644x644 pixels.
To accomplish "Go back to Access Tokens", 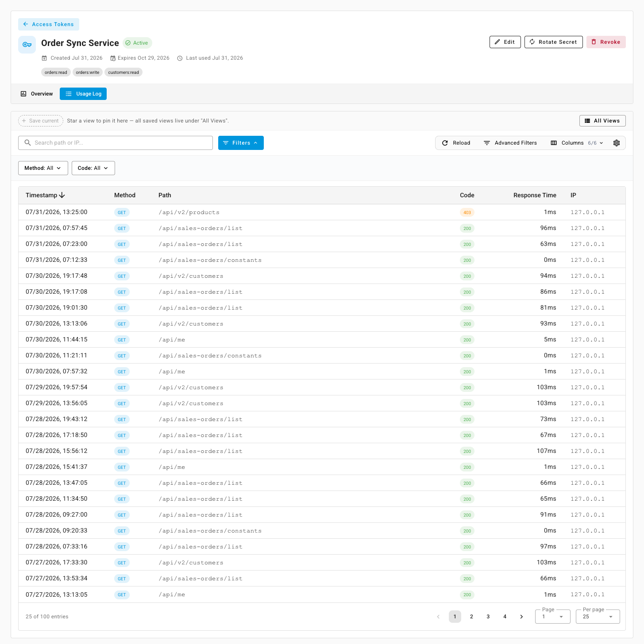I will point(49,24).
